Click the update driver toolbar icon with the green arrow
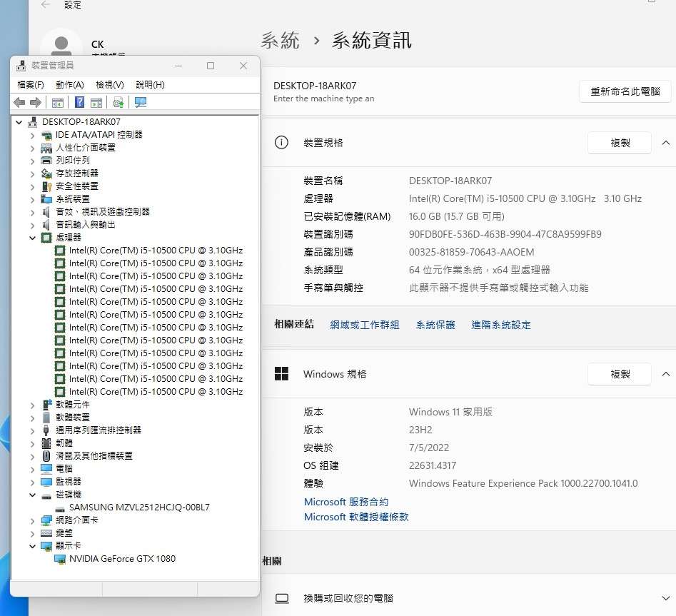The image size is (676, 616). [x=118, y=102]
